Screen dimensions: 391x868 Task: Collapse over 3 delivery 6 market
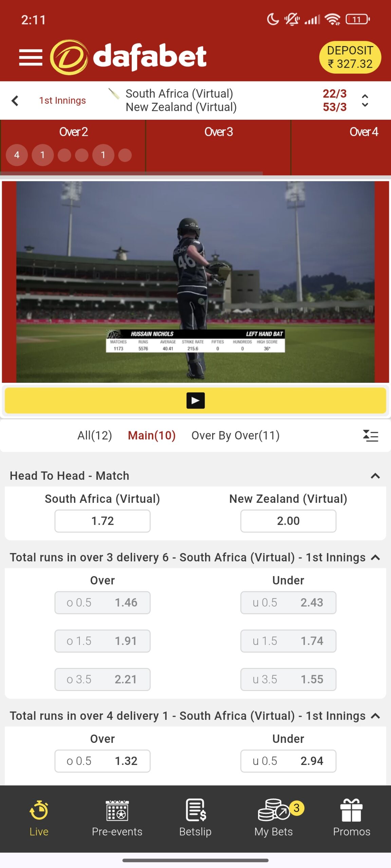coord(375,558)
